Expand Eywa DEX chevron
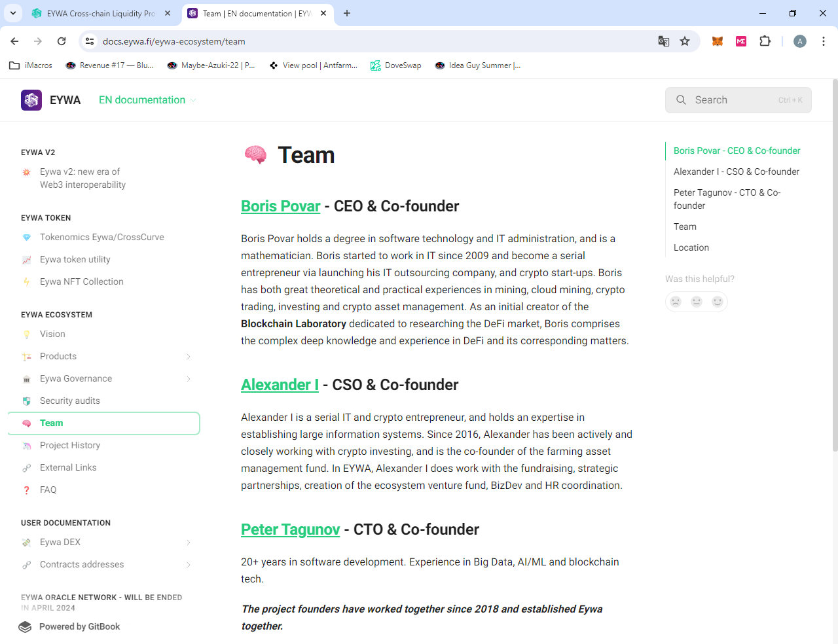Viewport: 838px width, 644px height. [x=189, y=543]
